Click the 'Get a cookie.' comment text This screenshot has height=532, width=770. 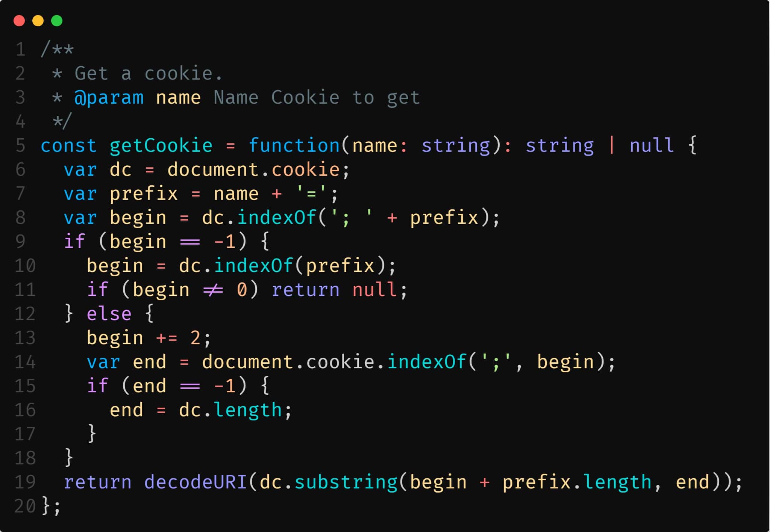149,73
